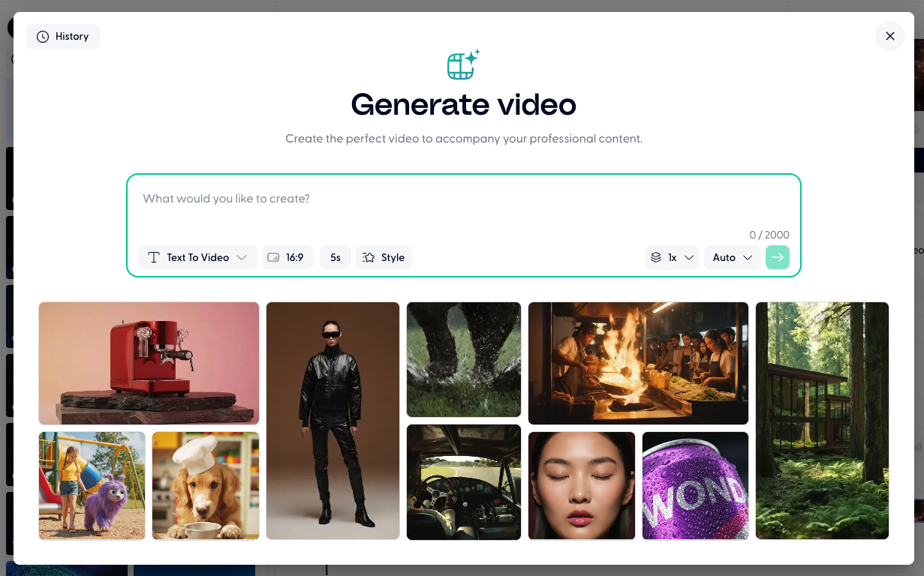Open the Auto model dropdown

(x=732, y=257)
